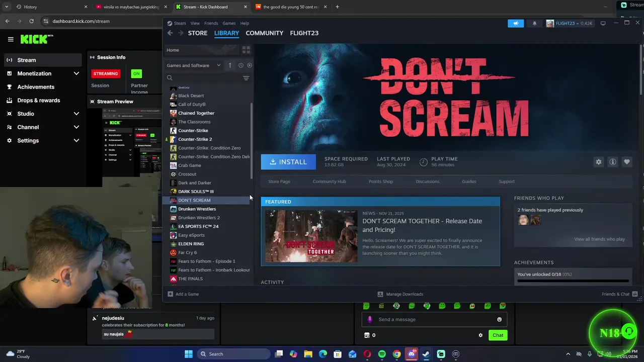Viewport: 644px width, 362px height.
Task: Open the Steam menu in menu bar
Action: coord(180,23)
